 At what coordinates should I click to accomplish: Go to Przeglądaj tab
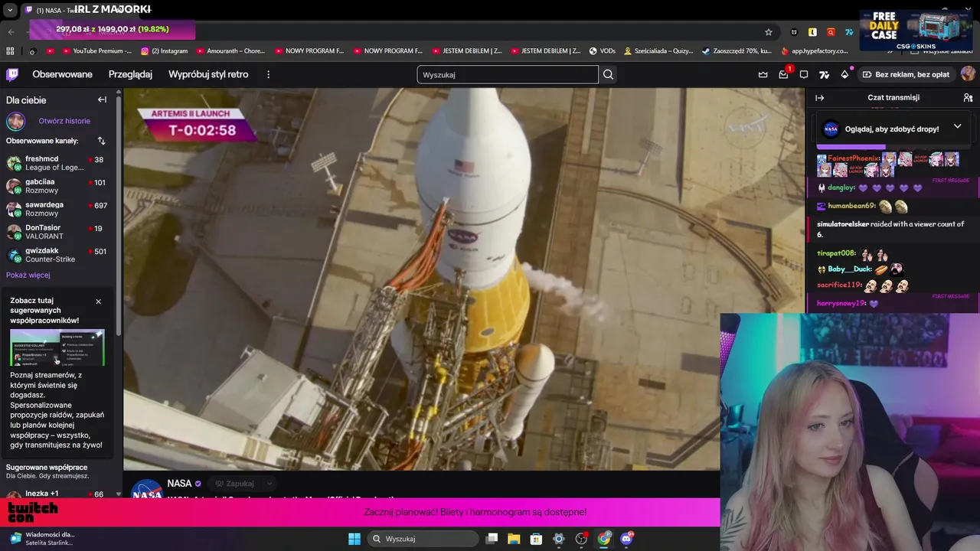(130, 74)
